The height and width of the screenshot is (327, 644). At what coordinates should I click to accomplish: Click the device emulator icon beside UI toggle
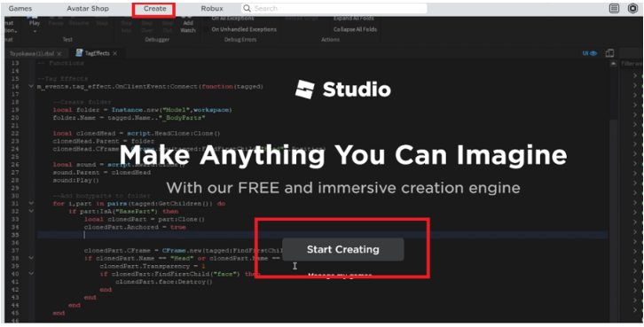(609, 53)
